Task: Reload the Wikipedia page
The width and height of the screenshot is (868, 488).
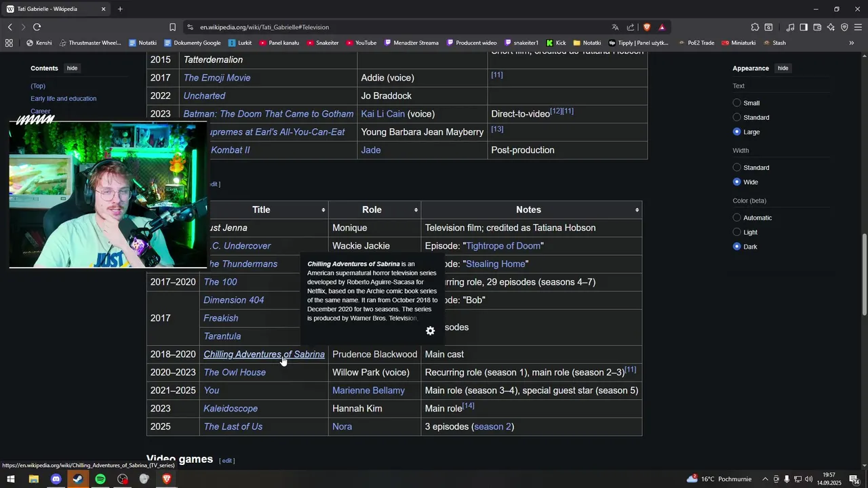Action: (x=37, y=27)
